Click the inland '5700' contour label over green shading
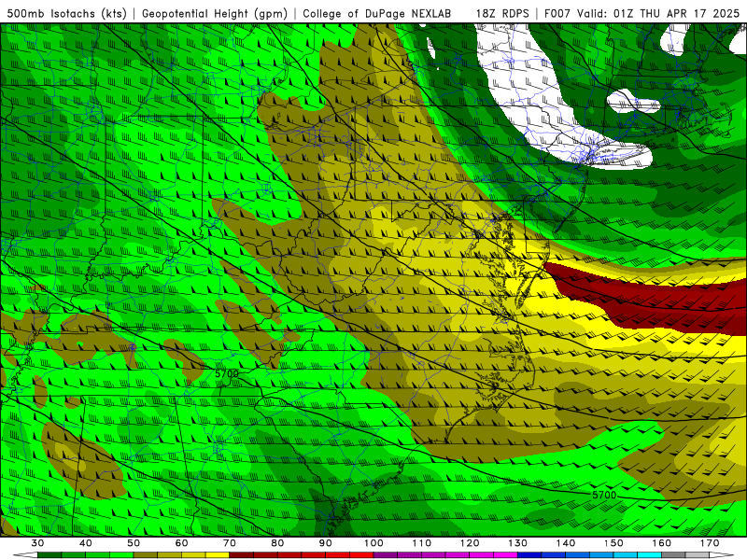This screenshot has height=560, width=747. (x=226, y=374)
